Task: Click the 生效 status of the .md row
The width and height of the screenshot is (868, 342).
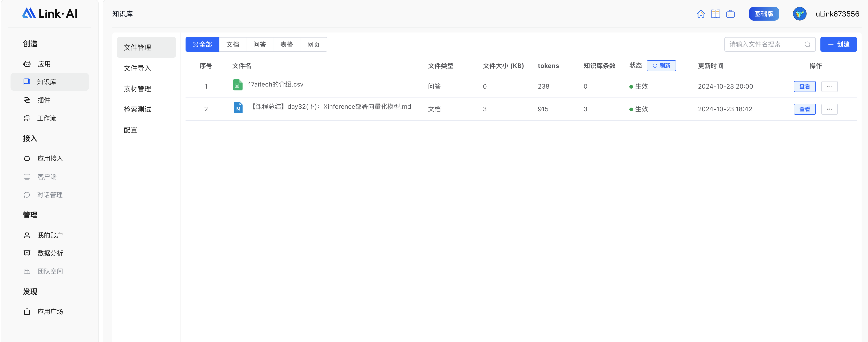Action: (639, 109)
